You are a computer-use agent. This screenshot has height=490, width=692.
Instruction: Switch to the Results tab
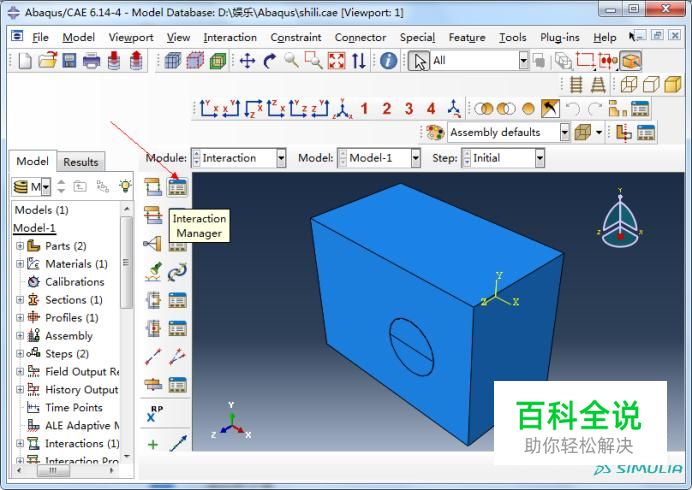(81, 162)
